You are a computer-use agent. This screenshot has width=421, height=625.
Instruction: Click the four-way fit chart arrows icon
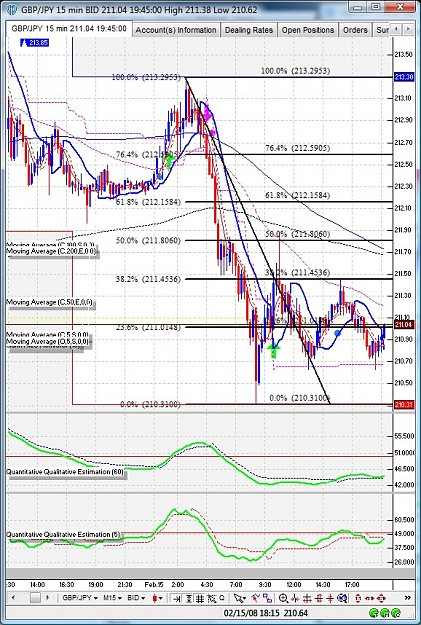381,598
